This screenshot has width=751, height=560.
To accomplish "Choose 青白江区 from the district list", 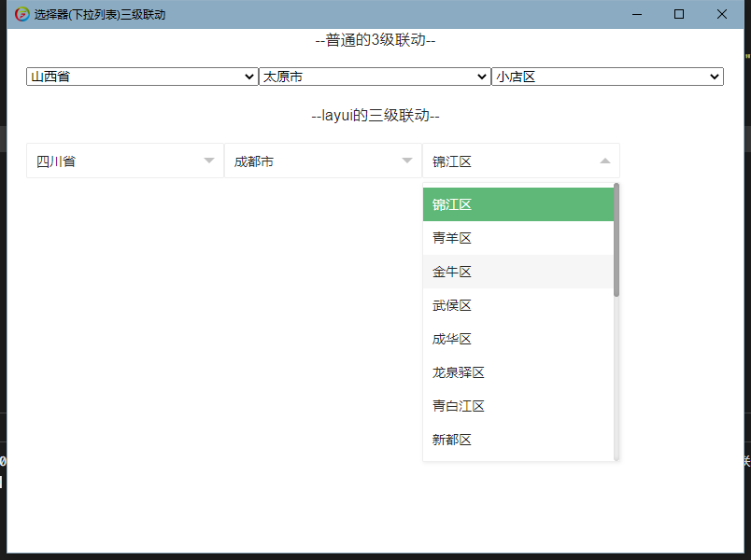I will [518, 405].
